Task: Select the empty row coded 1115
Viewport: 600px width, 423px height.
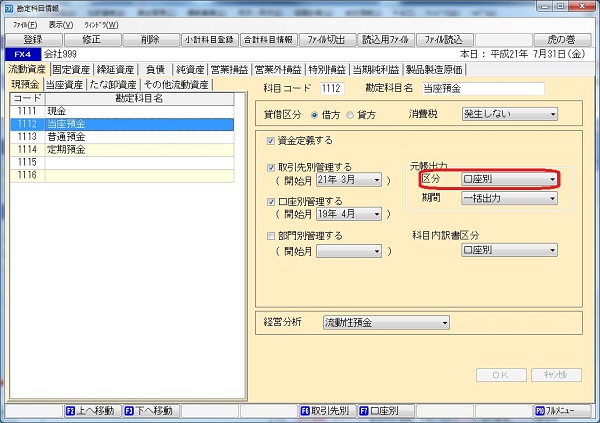Action: click(122, 162)
